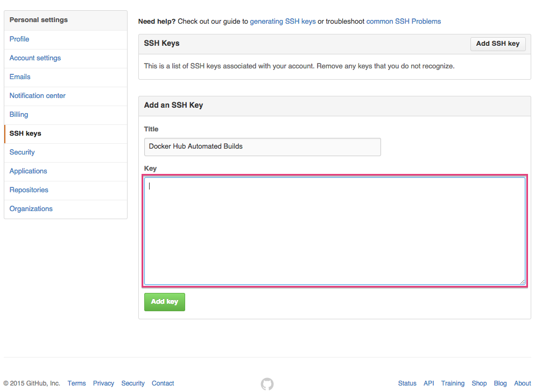Open common SSH Problems link
This screenshot has width=535, height=392.
[x=403, y=22]
